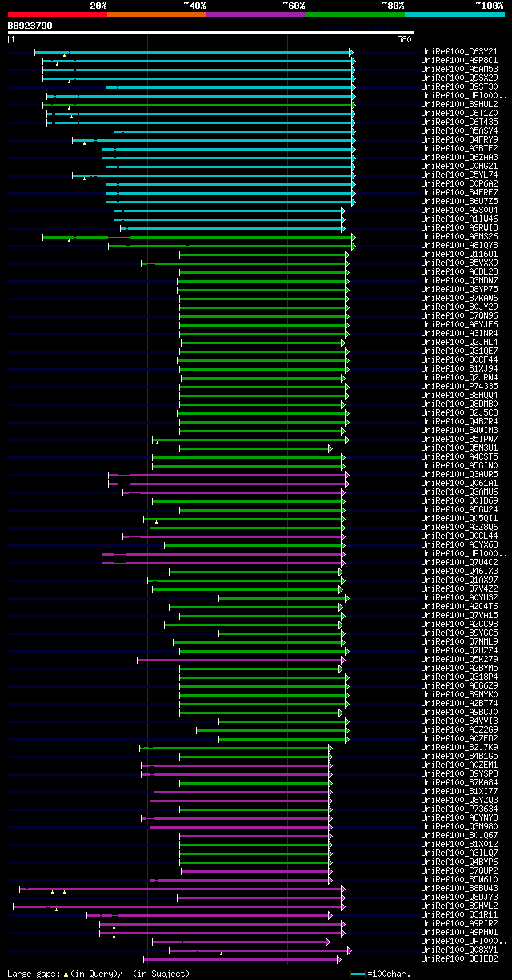Click the red 20% identity legend segment
The height and width of the screenshot is (980, 512).
tap(58, 14)
